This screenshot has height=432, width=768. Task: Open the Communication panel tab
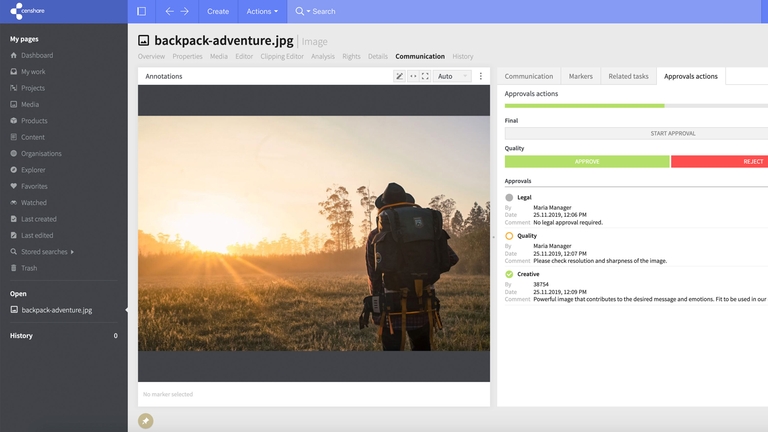[x=528, y=76]
